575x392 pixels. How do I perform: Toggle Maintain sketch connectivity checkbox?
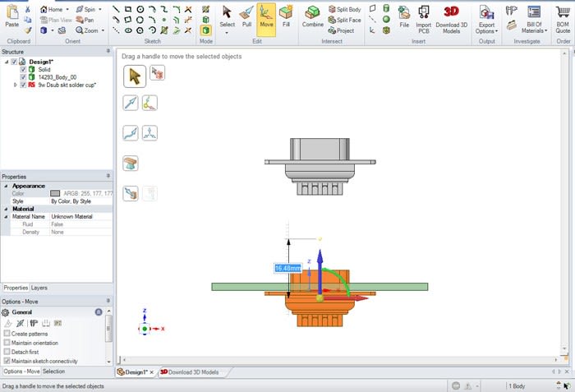(7, 361)
